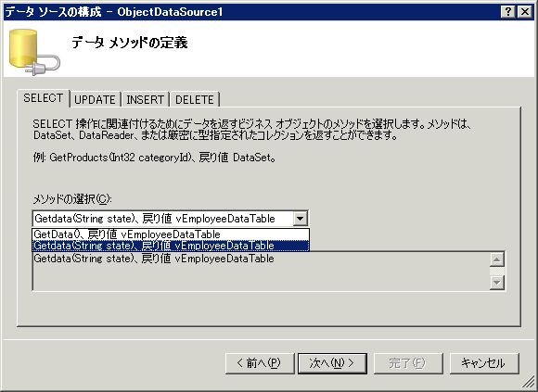Choose highlighted Getdata(String state) list entry
Image resolution: width=538 pixels, height=392 pixels.
point(171,246)
